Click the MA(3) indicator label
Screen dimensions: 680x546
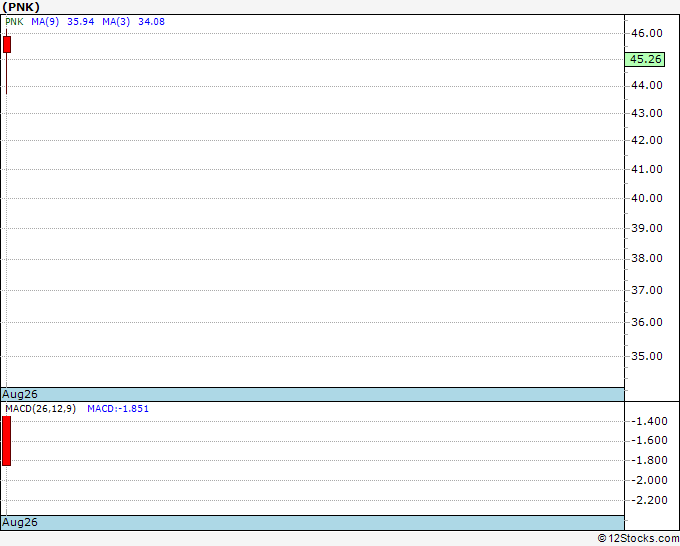[116, 22]
